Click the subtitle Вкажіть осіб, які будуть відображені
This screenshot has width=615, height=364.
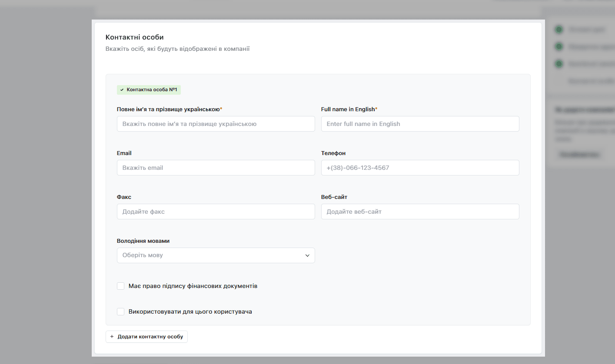tap(177, 49)
